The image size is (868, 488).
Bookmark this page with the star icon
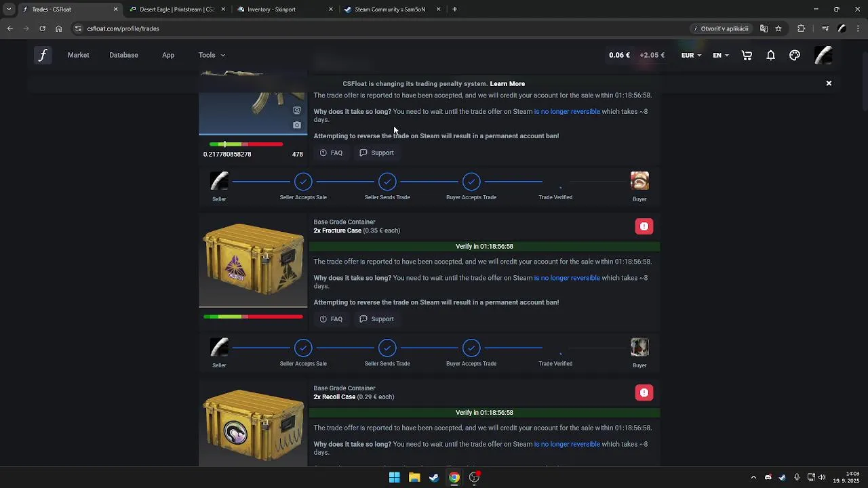pos(778,28)
